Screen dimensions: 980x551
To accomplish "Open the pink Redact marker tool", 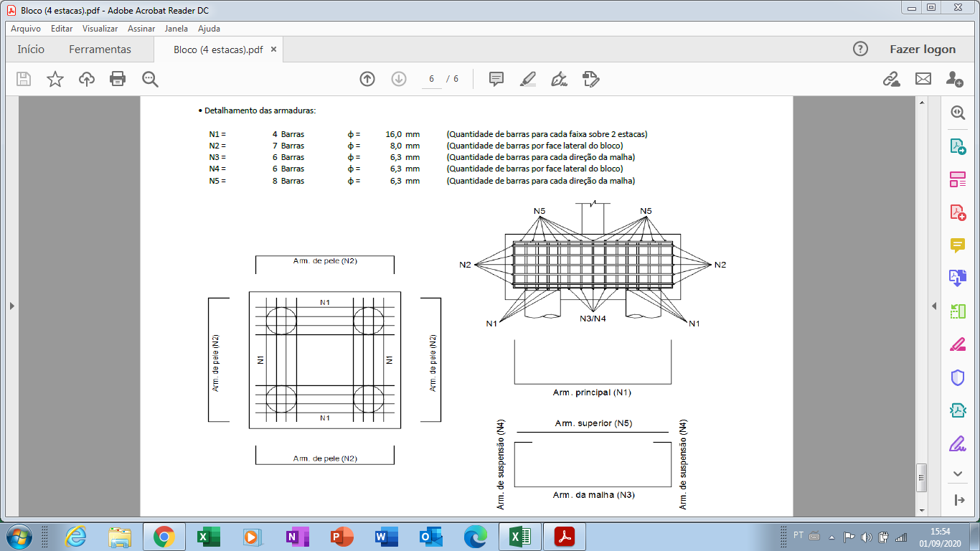I will [x=958, y=344].
